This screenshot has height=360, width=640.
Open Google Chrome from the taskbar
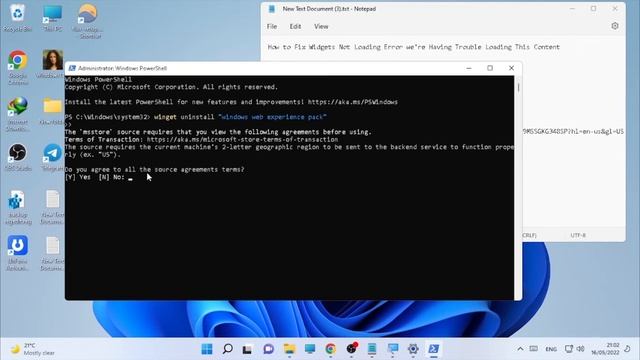tap(331, 349)
